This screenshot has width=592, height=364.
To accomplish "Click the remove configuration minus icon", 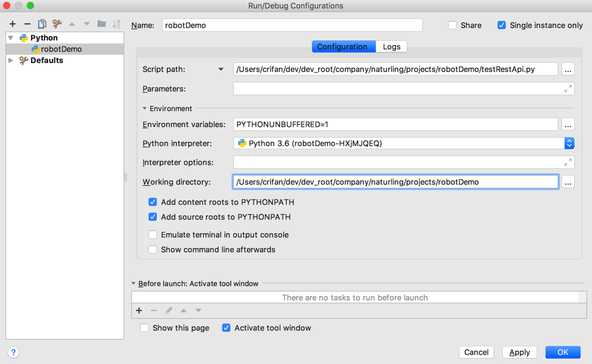I will (27, 24).
